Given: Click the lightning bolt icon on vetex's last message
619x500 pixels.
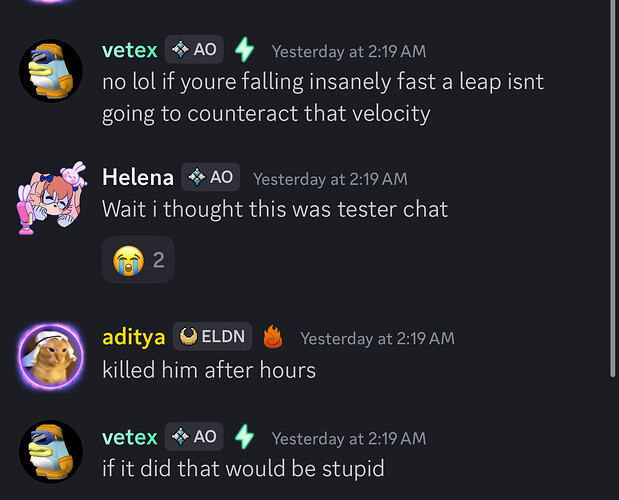Looking at the screenshot, I should (x=244, y=437).
